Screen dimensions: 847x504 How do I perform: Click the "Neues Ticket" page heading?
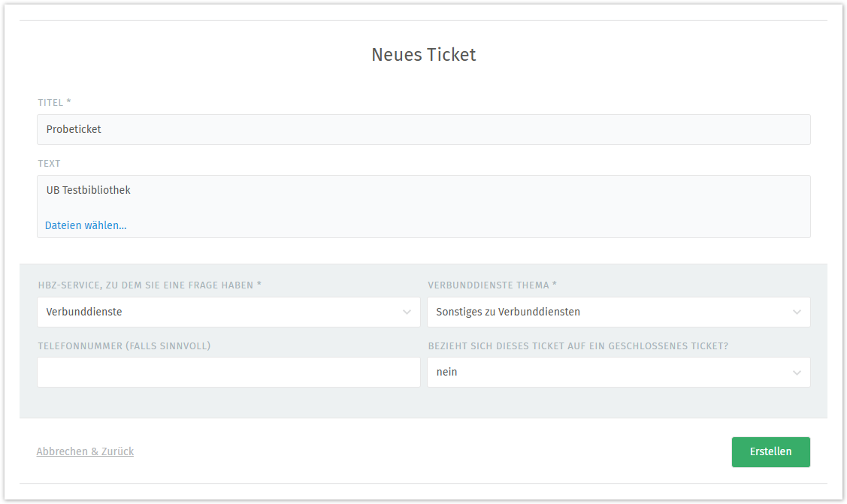pos(423,55)
